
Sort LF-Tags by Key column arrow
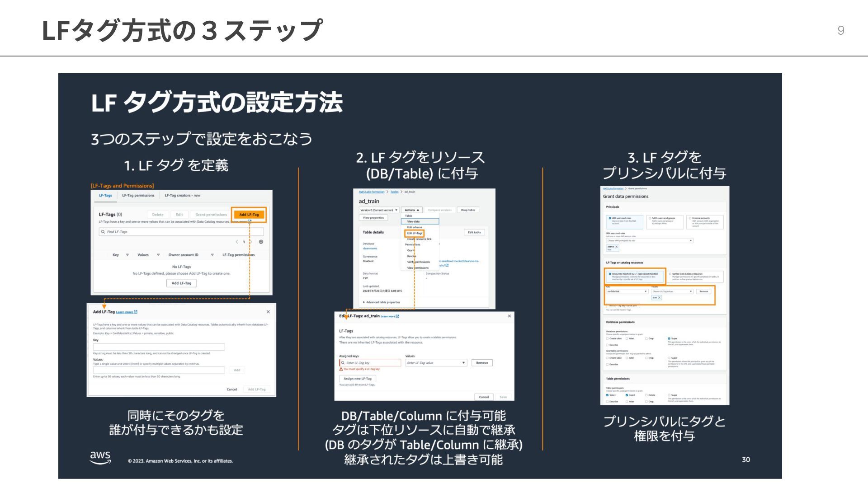pyautogui.click(x=127, y=255)
